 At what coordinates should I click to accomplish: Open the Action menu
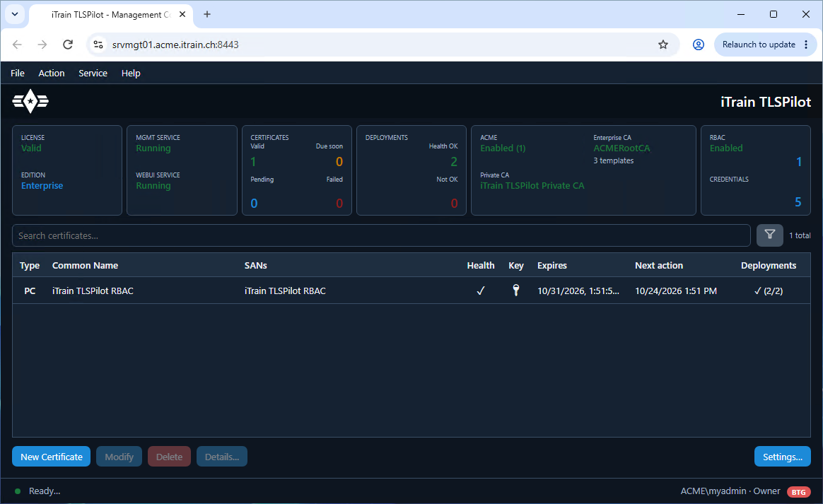coord(52,73)
